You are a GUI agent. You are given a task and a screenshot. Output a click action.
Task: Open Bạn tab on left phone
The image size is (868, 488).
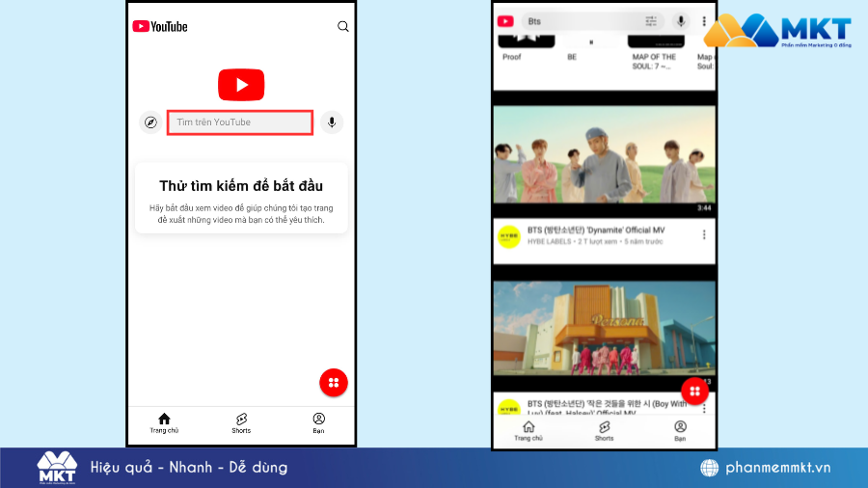(319, 423)
